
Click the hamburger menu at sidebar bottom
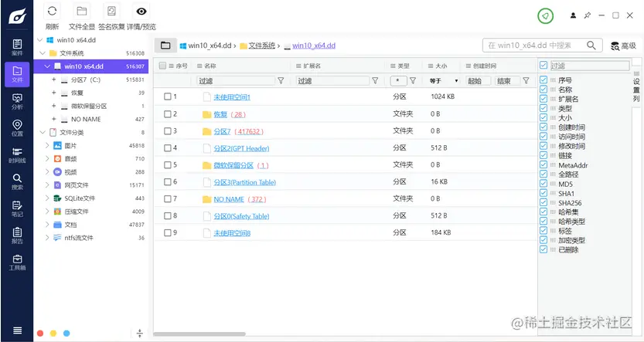tap(17, 330)
